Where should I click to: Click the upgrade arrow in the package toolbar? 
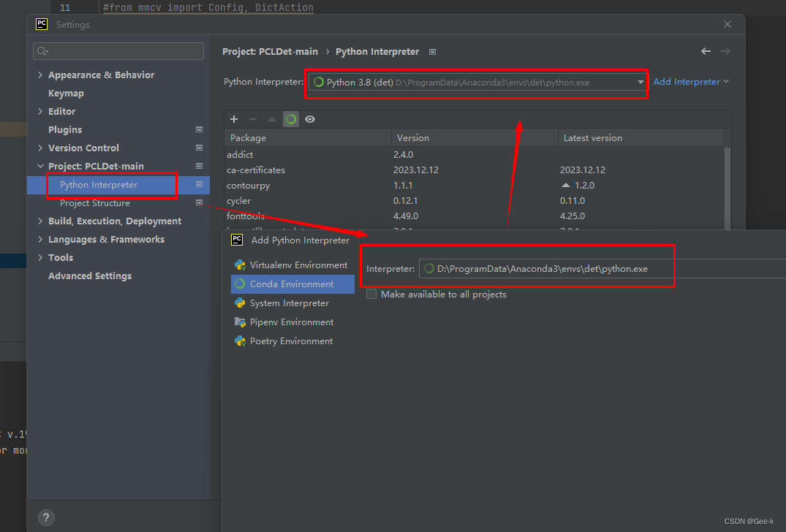coord(271,118)
